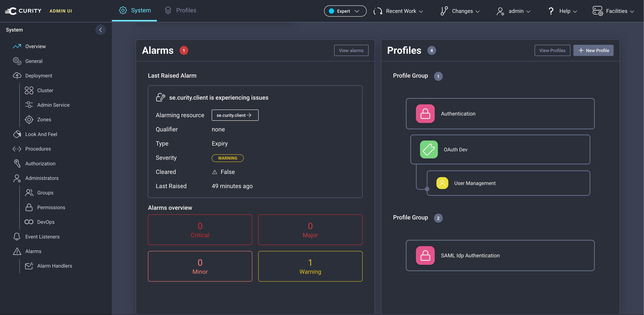Click the Cluster four-circles icon
This screenshot has width=644, height=315.
[29, 90]
